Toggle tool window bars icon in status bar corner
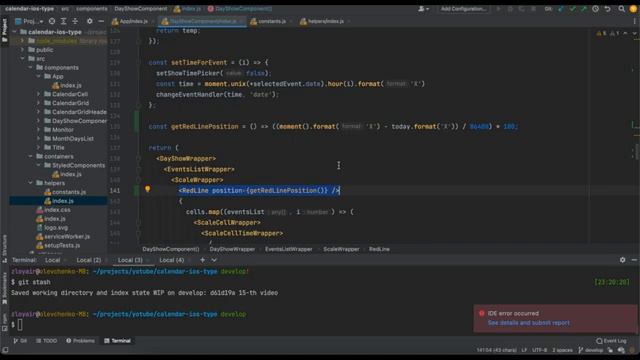The image size is (640, 360). [5, 350]
